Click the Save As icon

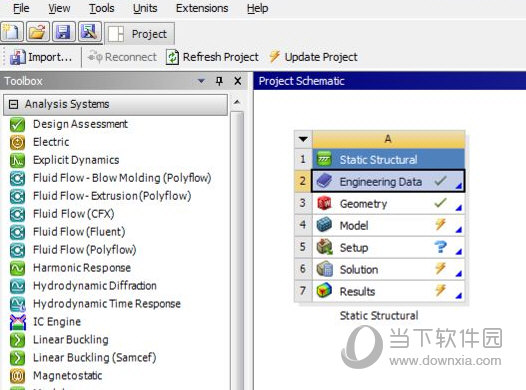click(x=89, y=32)
